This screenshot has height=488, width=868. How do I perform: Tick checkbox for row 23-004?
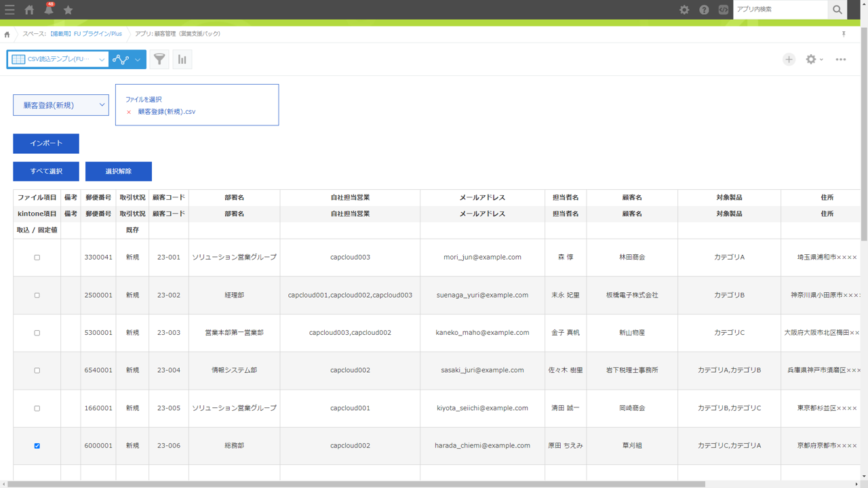[x=37, y=371]
